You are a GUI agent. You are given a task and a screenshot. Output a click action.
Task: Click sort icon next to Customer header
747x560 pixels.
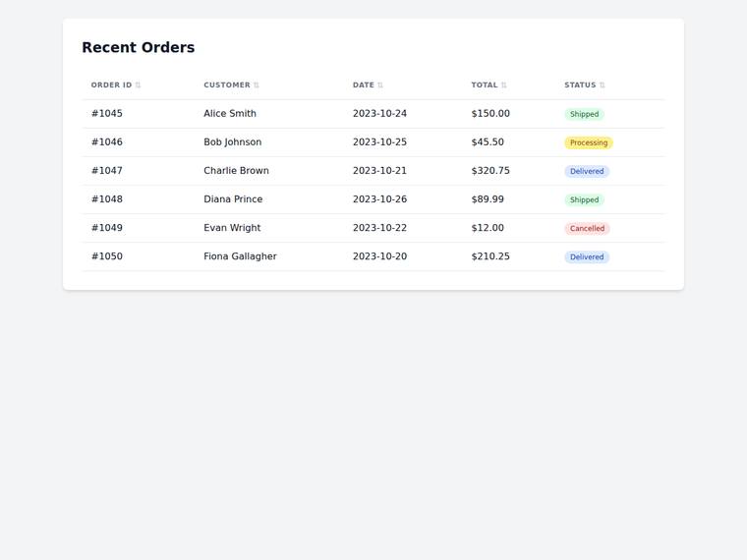point(257,85)
